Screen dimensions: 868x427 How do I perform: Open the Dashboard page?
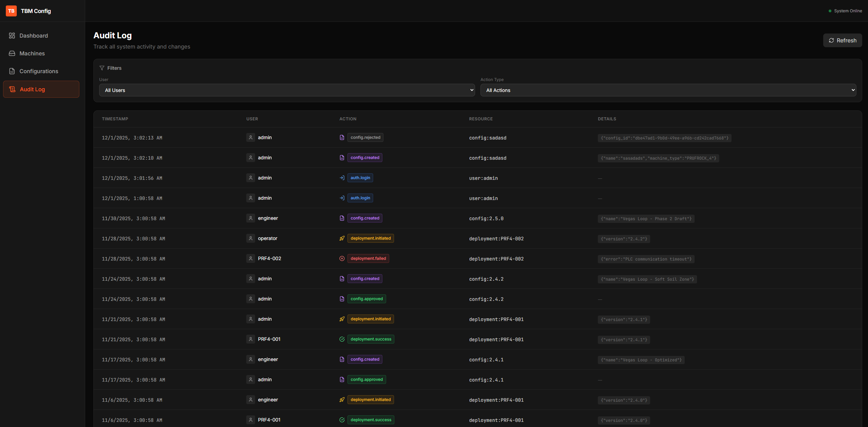[x=41, y=36]
